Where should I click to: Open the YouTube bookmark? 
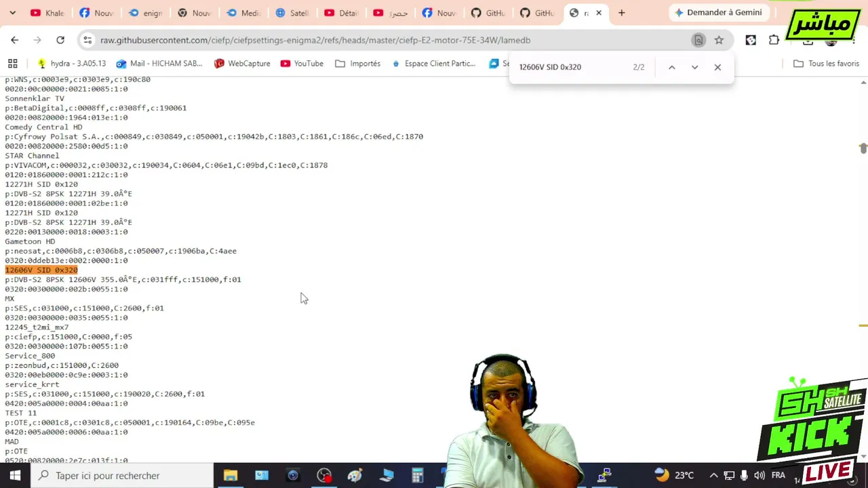click(302, 64)
